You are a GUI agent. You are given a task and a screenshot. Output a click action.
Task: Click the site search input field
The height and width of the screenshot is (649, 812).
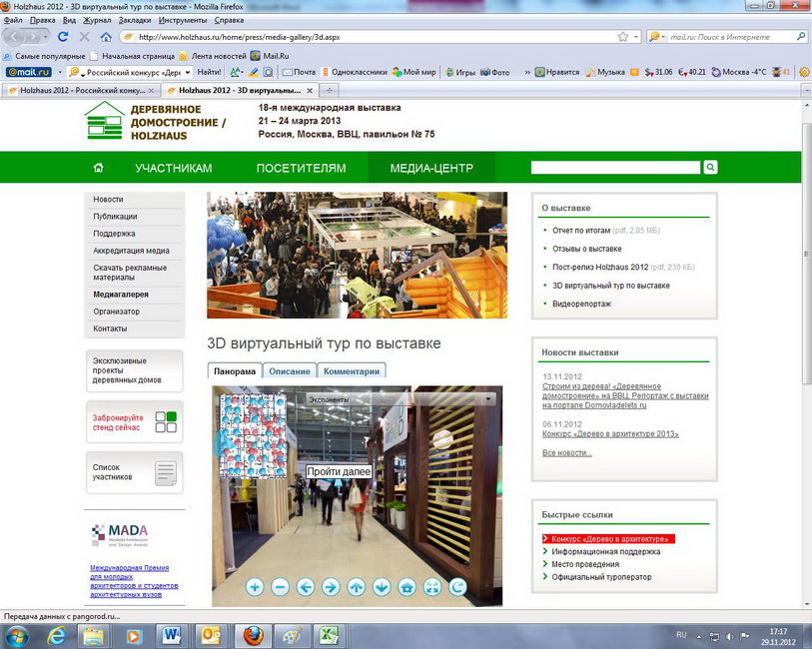pos(615,168)
